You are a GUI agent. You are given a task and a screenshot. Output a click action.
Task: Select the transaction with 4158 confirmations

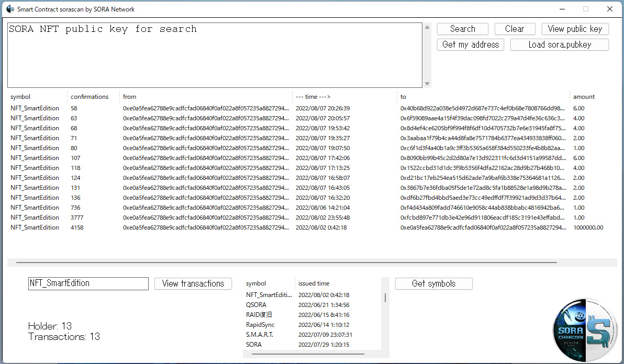click(312, 227)
